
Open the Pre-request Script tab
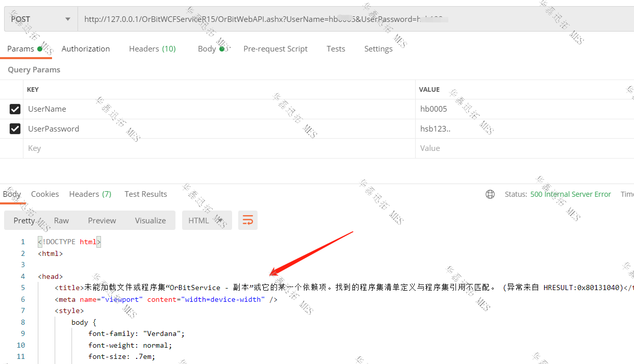(275, 49)
